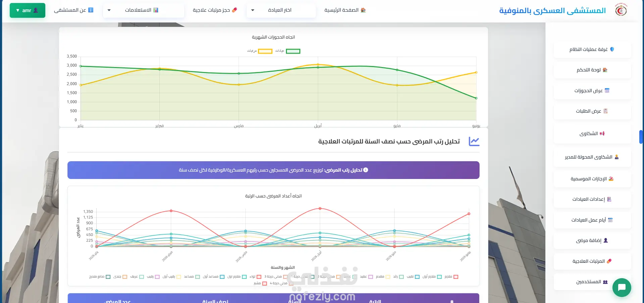Open غرفة عمليات النظام shield item

tap(592, 50)
